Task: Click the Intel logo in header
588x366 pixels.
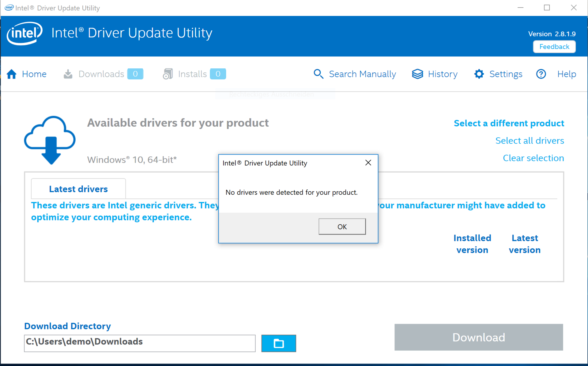Action: point(24,33)
